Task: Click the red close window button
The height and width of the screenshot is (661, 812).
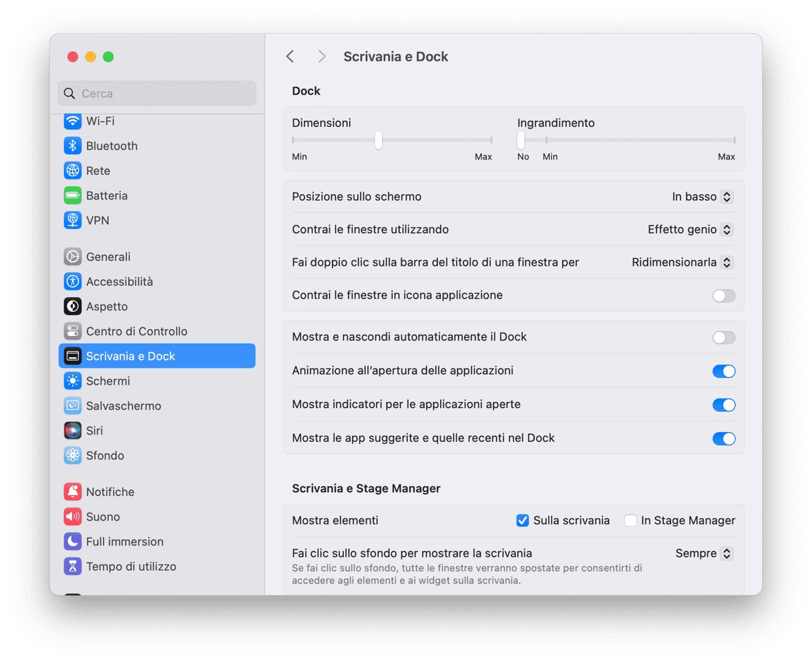Action: 73,57
